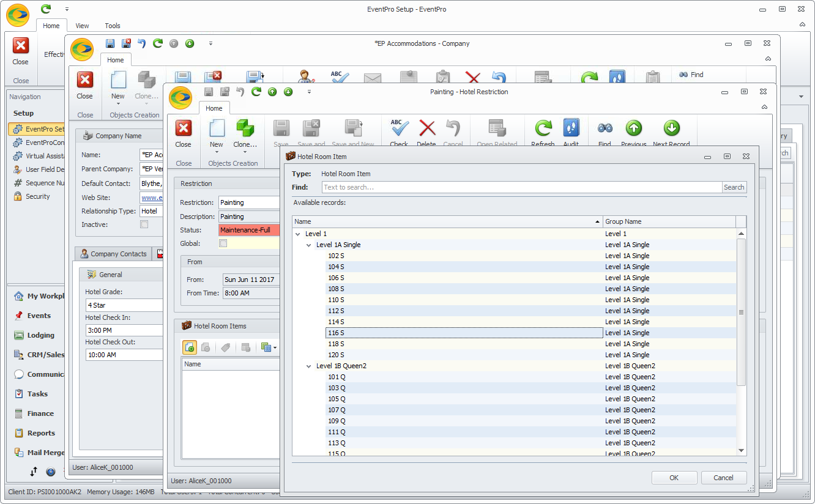Switch to View tab in EventPro Setup
Screen dimensions: 815x504
(x=82, y=26)
